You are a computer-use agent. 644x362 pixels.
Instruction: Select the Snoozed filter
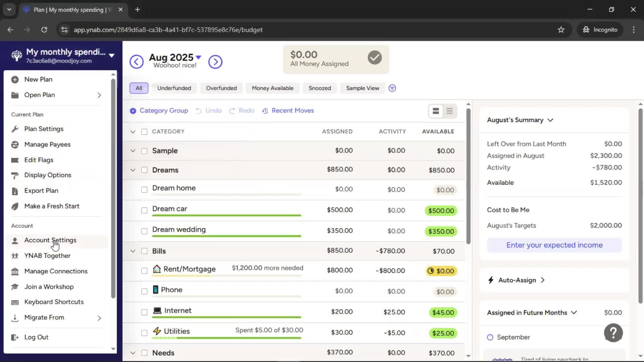point(320,88)
